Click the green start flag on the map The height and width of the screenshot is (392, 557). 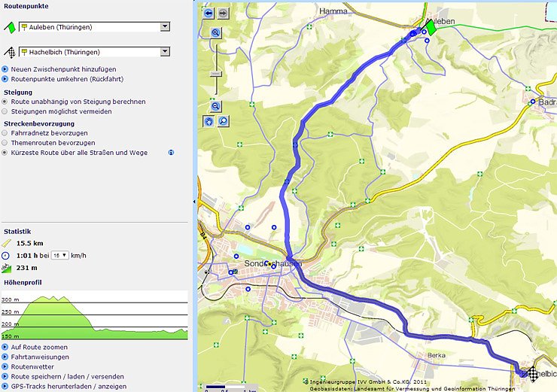click(430, 27)
